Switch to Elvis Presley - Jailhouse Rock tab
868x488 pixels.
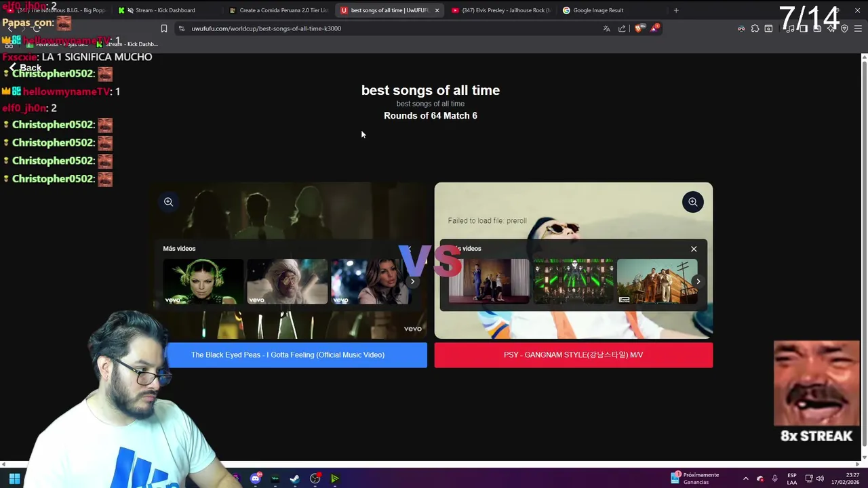pos(500,10)
